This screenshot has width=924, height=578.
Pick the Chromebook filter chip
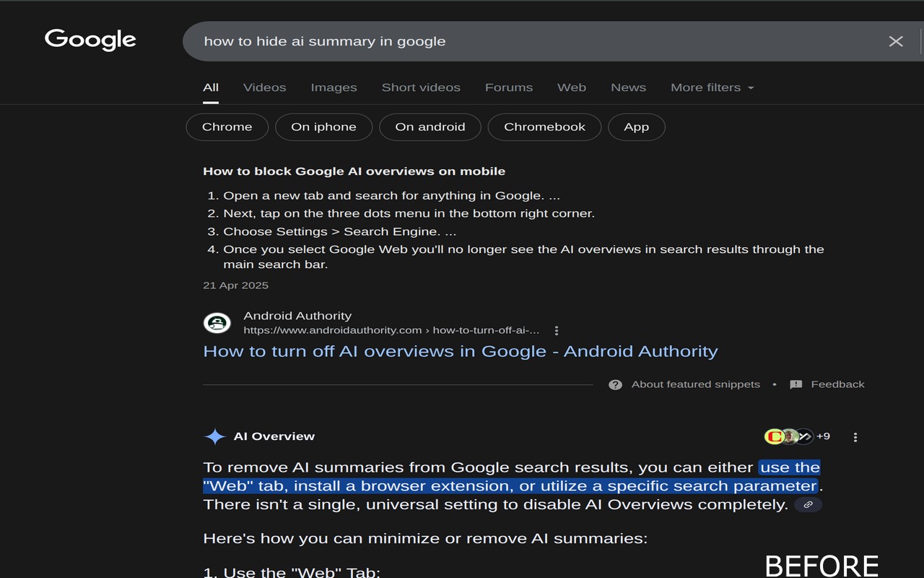[x=545, y=127]
